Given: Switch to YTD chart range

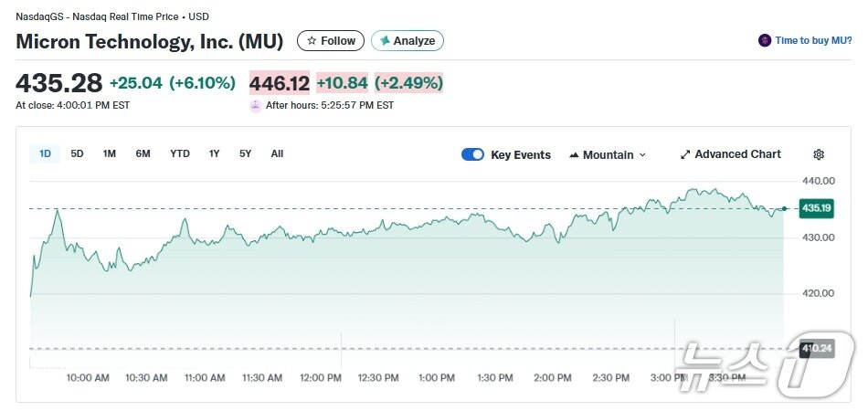Looking at the screenshot, I should pyautogui.click(x=180, y=153).
